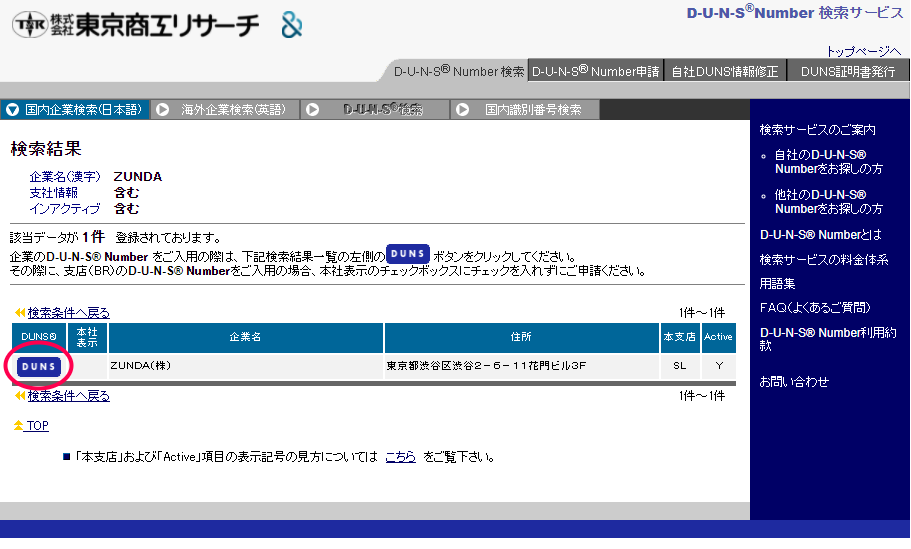The height and width of the screenshot is (549, 911).
Task: Open 自社のD-U-N-S® Numberをお探しの方 sidebar link
Action: click(828, 162)
